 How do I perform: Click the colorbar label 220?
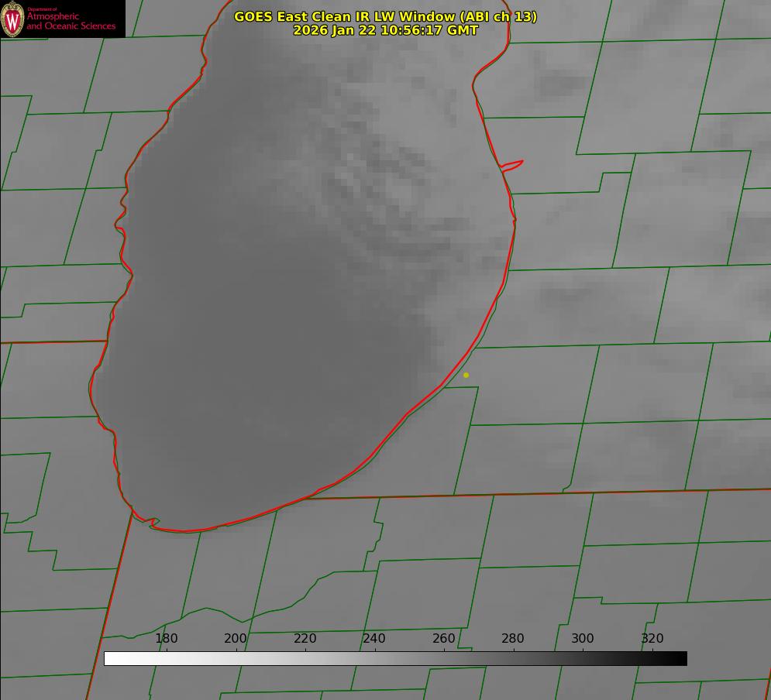305,638
